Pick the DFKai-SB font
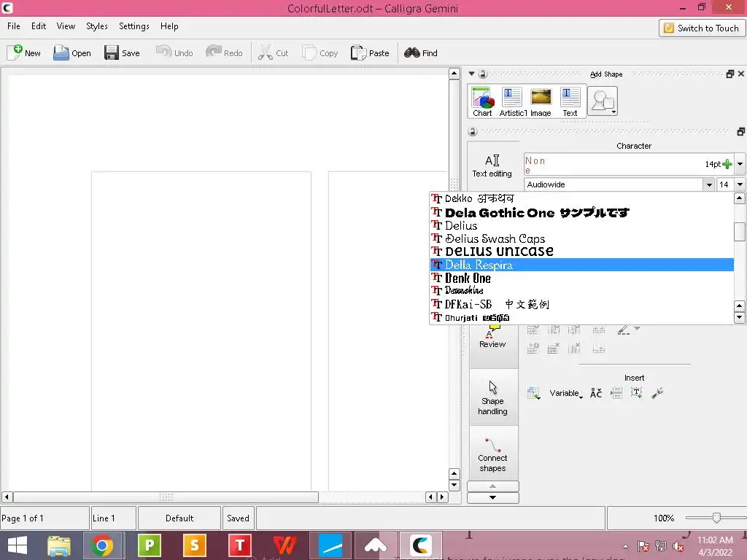 tap(581, 304)
